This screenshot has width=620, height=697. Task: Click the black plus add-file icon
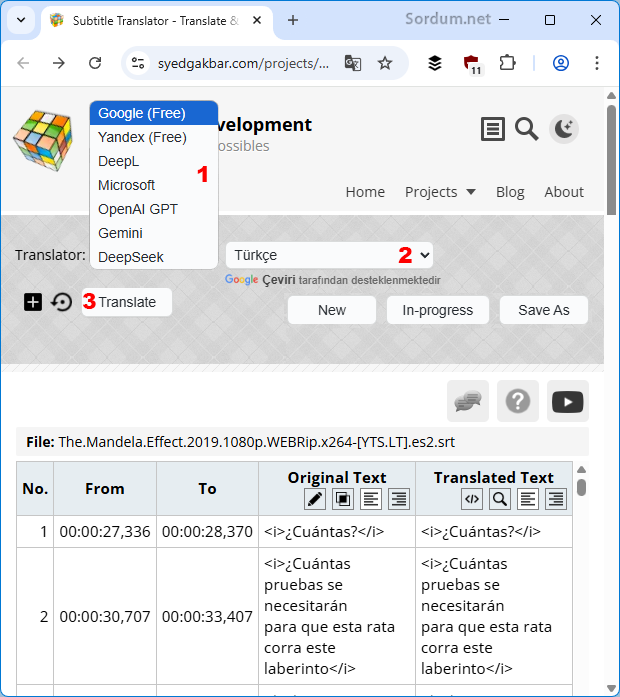click(33, 302)
